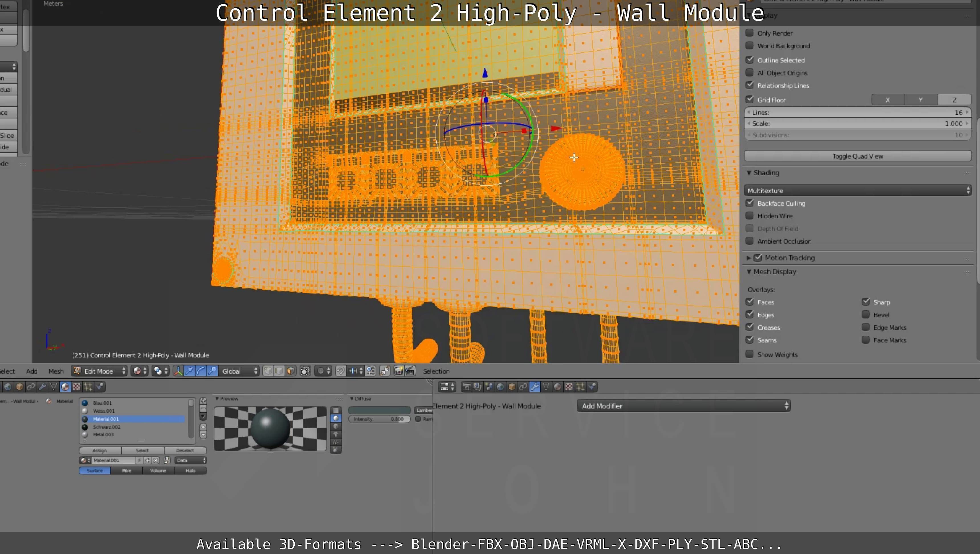Click the material Deselect button
The image size is (980, 554).
[x=185, y=451]
